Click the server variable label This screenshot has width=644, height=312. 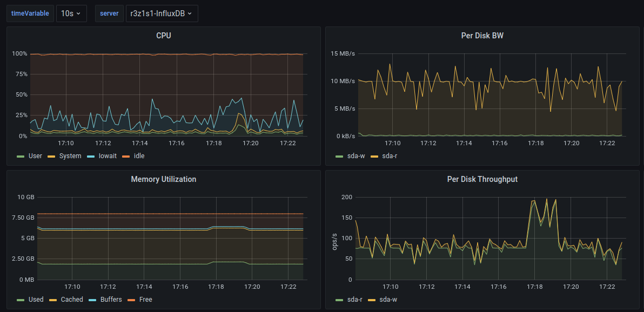[x=109, y=13]
